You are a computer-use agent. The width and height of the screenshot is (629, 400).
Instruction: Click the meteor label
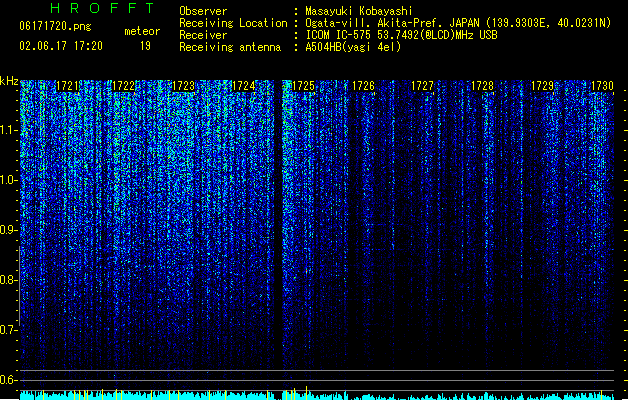tap(142, 31)
